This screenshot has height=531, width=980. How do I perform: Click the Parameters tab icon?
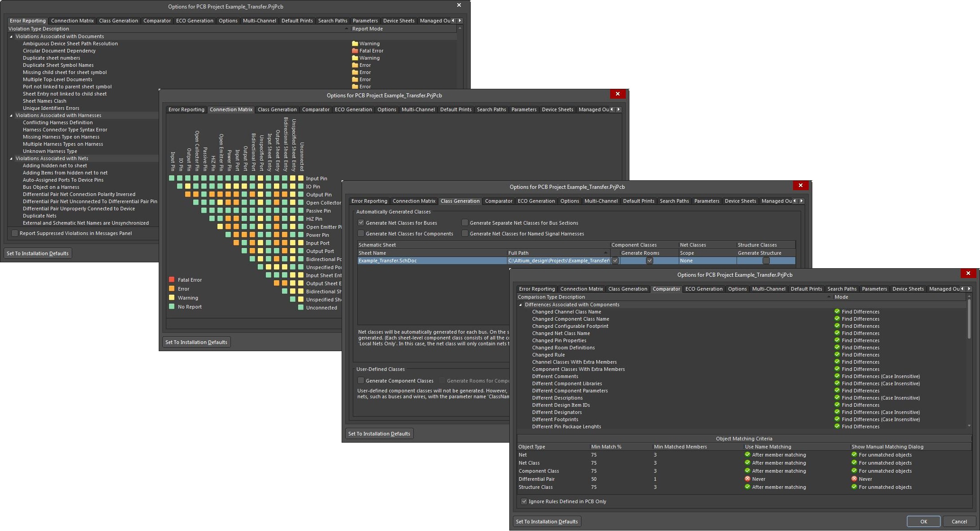(x=876, y=290)
